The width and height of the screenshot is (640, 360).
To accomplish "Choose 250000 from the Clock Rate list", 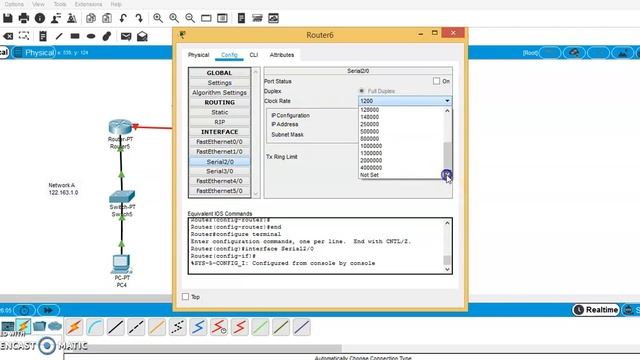I will tap(369, 124).
